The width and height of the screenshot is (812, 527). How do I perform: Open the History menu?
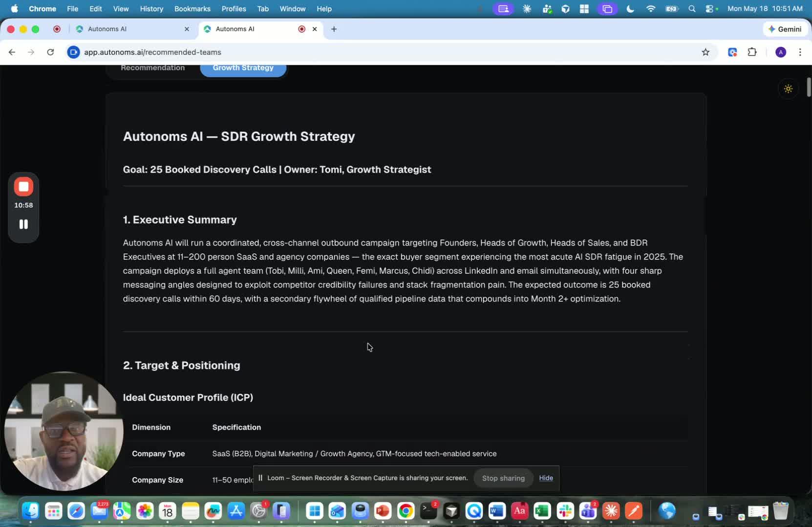151,9
